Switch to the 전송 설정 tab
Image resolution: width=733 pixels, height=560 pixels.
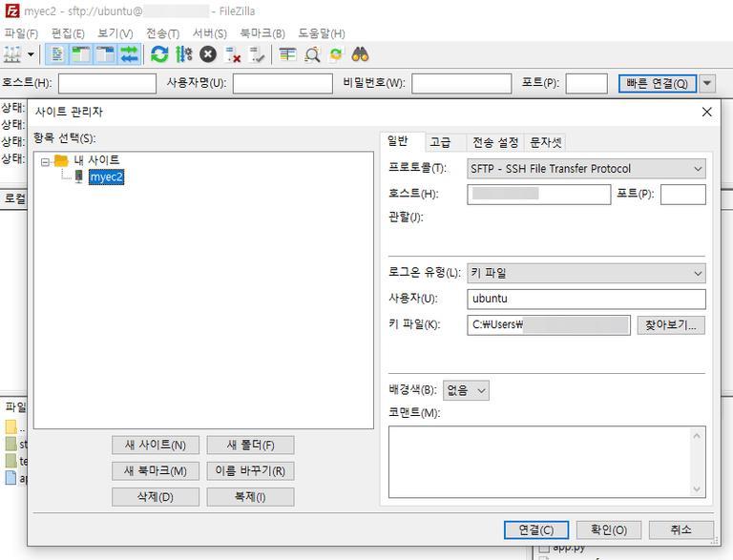click(494, 142)
